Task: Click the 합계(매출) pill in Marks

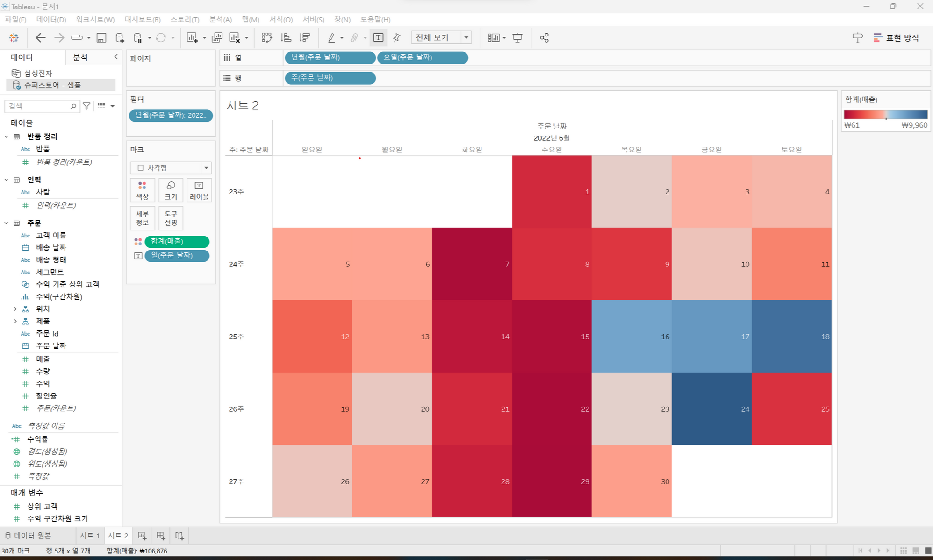Action: [177, 242]
